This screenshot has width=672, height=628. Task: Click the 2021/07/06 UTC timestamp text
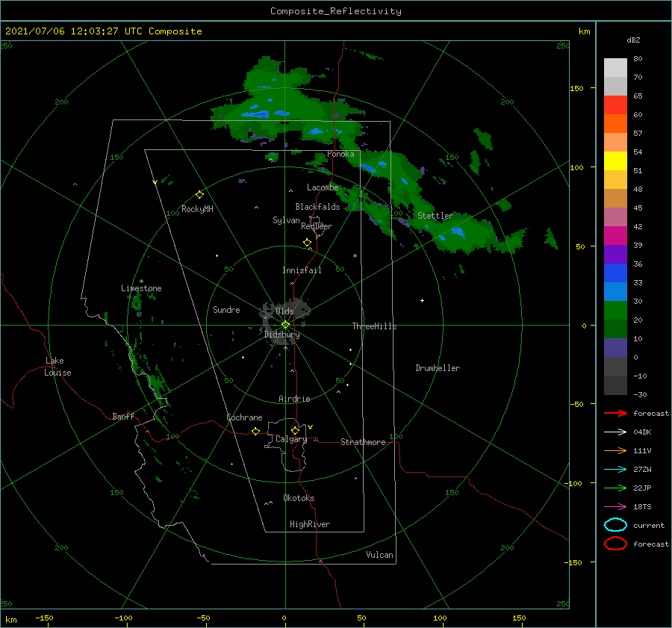(x=104, y=31)
